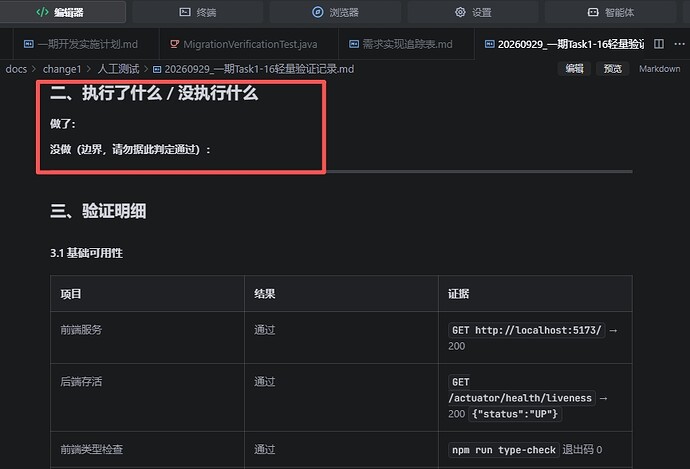Click heading 三、验证明细
The width and height of the screenshot is (690, 469).
click(98, 211)
